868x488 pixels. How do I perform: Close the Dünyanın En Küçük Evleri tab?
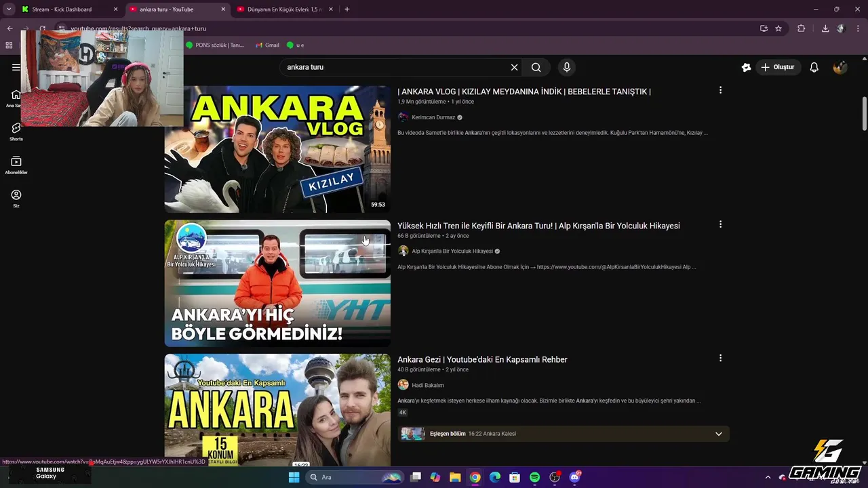(x=332, y=9)
